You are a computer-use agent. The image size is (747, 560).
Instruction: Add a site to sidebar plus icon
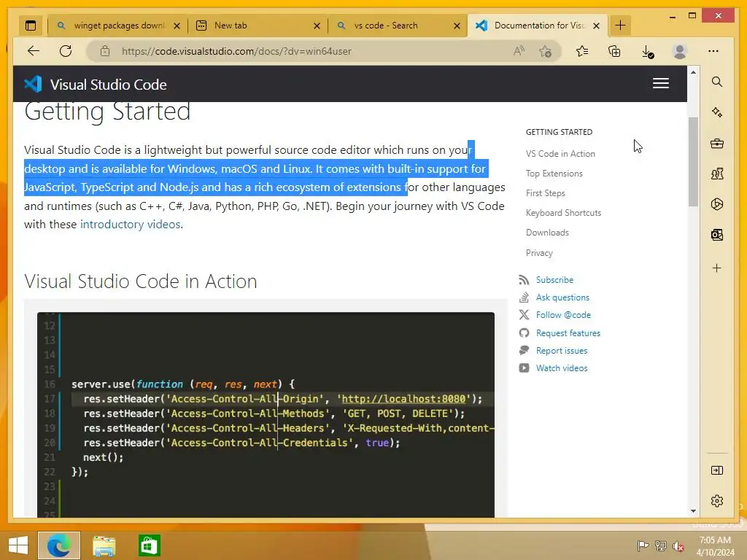pos(717,268)
